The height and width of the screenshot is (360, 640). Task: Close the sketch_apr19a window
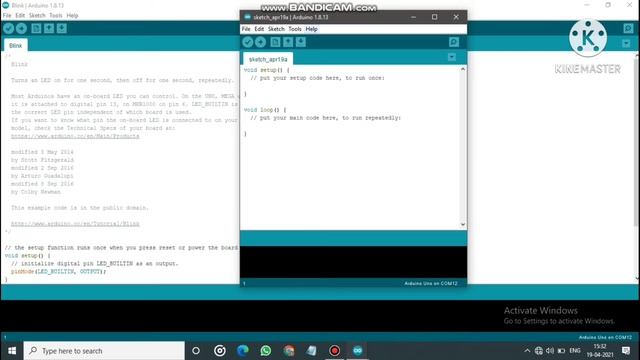click(456, 17)
